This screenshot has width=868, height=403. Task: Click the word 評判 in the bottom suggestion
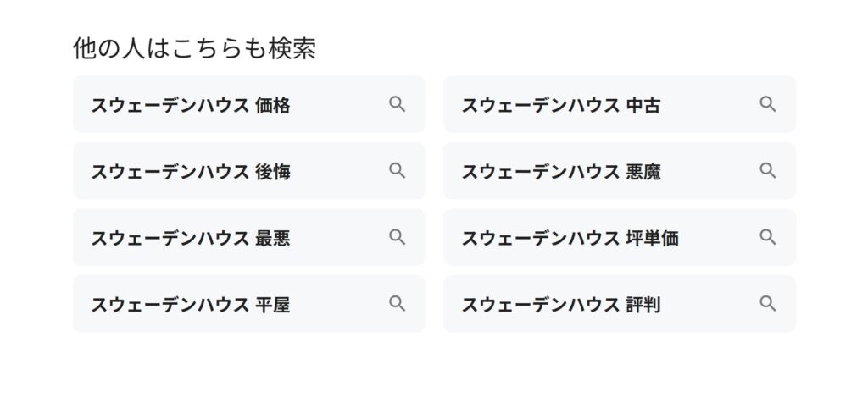[x=643, y=305]
